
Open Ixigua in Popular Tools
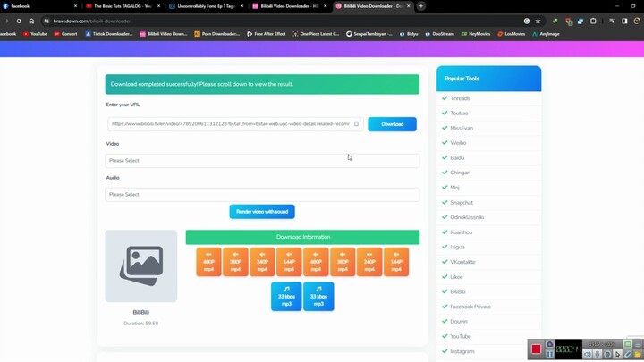[458, 247]
